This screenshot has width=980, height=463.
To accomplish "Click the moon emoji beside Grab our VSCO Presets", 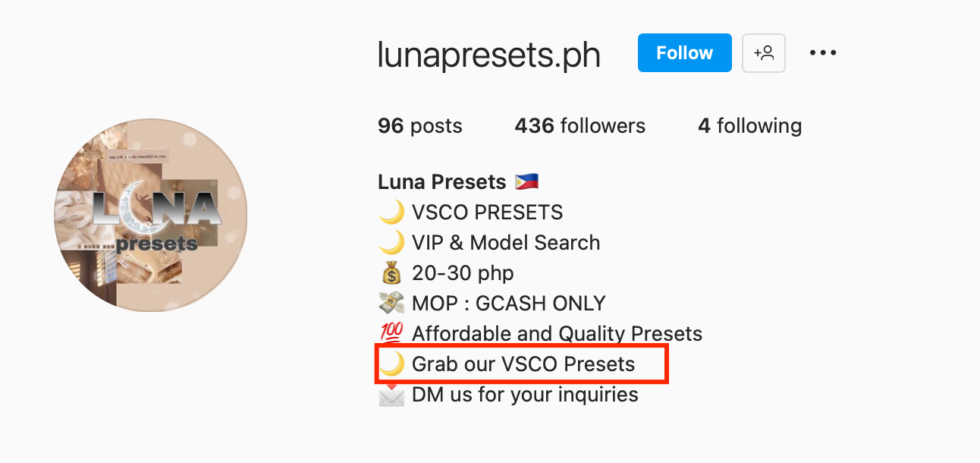I will (x=391, y=364).
